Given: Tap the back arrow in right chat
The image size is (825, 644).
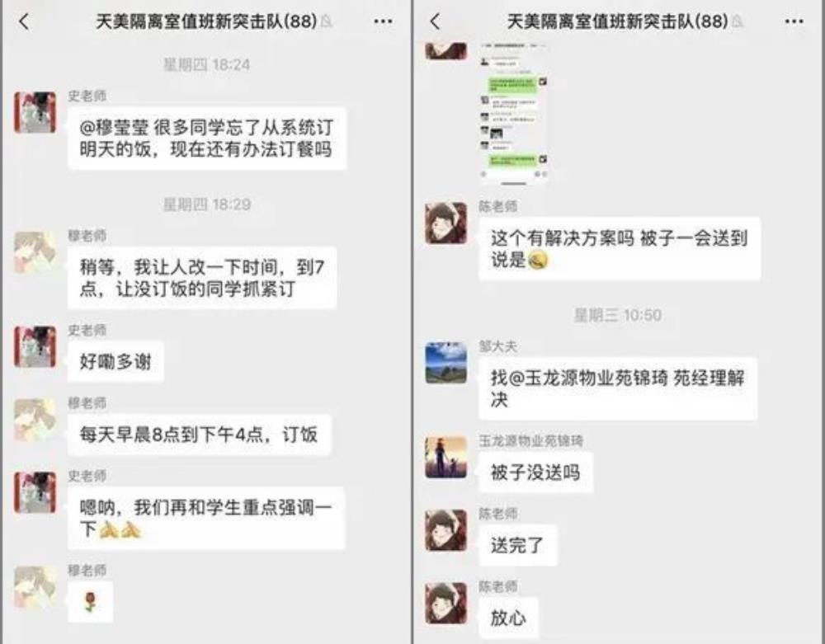Looking at the screenshot, I should coord(435,21).
